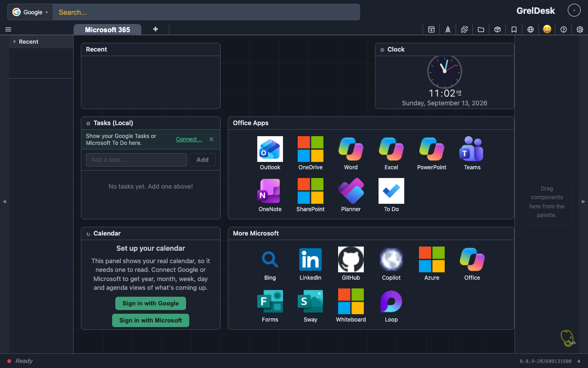Click the circular profile button

tap(574, 10)
